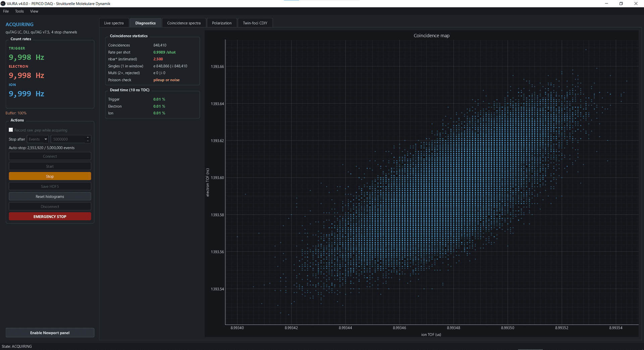Click the VAJRA app icon in title bar
The height and width of the screenshot is (350, 644).
pos(3,4)
